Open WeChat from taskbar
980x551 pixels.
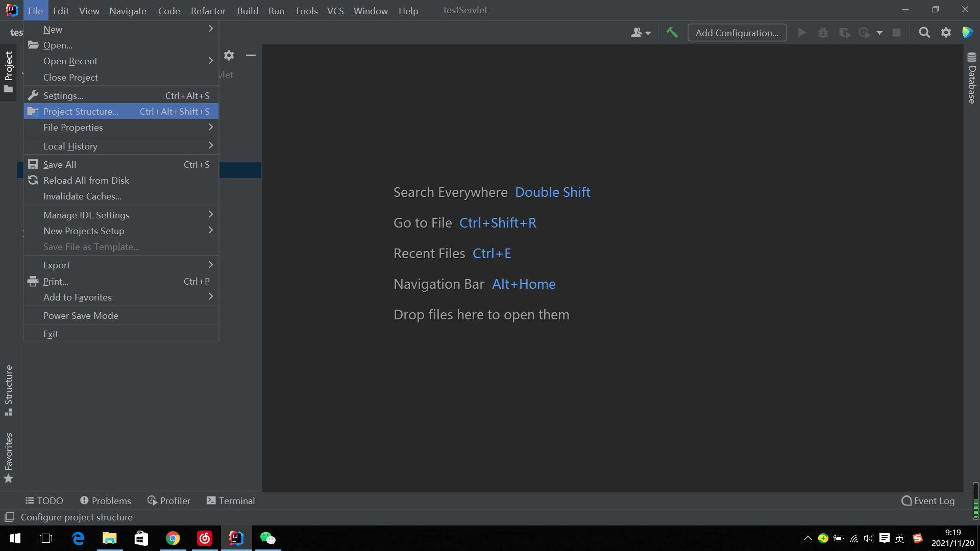tap(267, 538)
